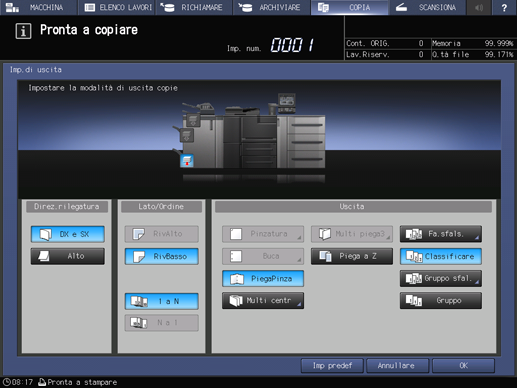Toggle PiegaPinza fold and staple

pyautogui.click(x=263, y=278)
